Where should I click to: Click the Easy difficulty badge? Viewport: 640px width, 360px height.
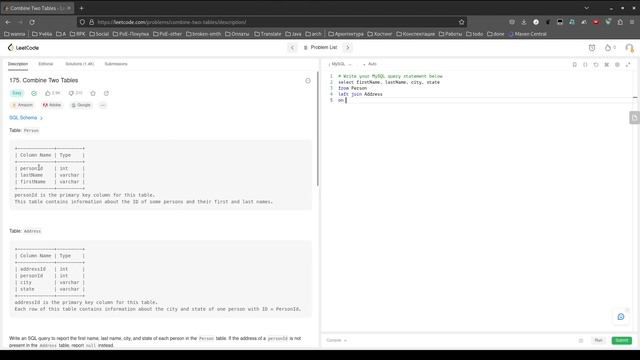coord(17,93)
